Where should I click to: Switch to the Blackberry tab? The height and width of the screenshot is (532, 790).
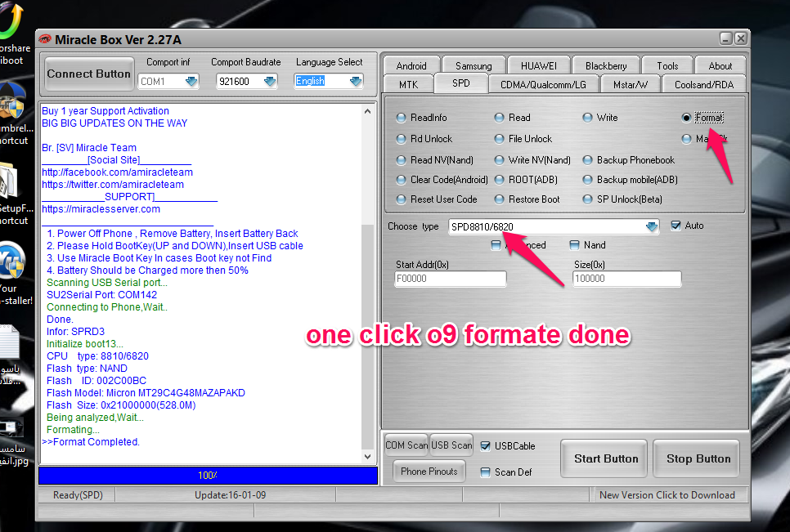click(x=606, y=66)
